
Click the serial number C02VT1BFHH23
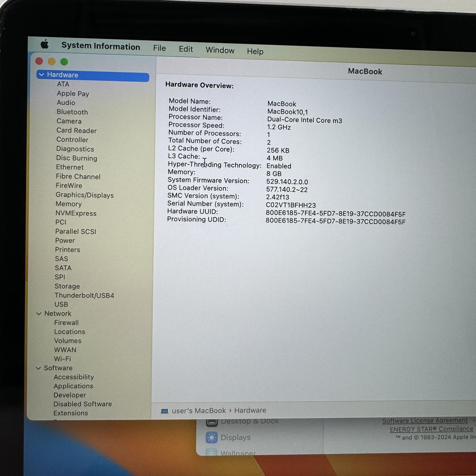click(291, 205)
